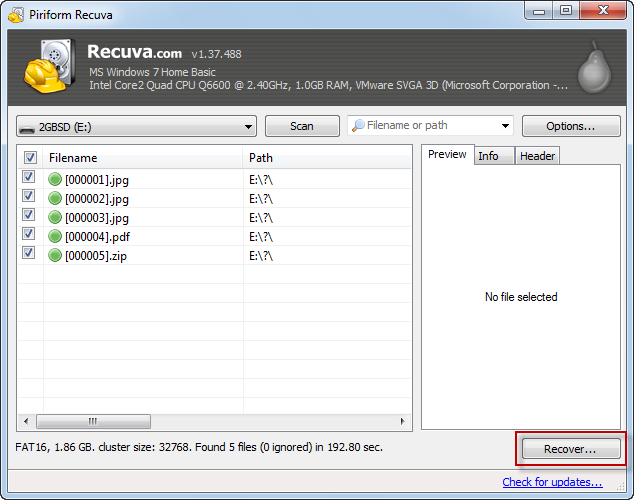Expand the Filename or path filter dropdown arrow
Viewport: 634px width, 500px height.
[x=505, y=126]
